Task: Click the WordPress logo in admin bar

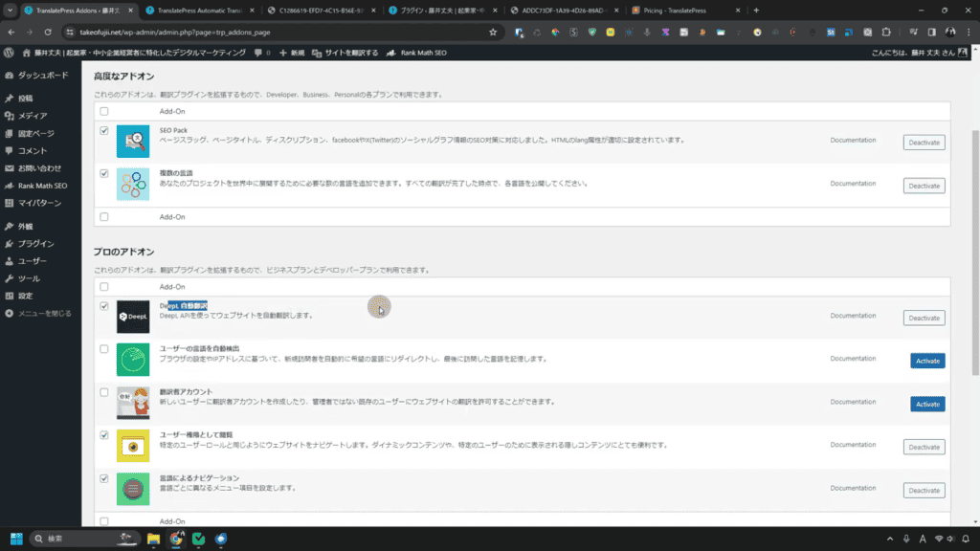Action: coord(9,54)
